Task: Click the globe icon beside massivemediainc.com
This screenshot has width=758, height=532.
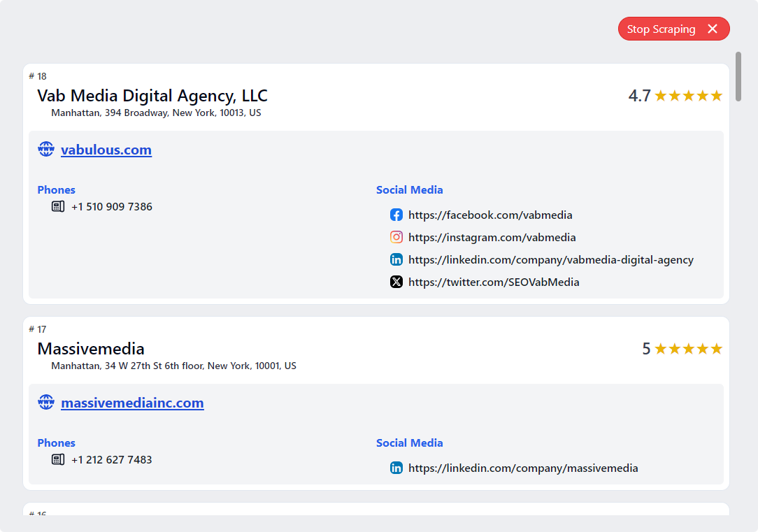Action: point(46,403)
